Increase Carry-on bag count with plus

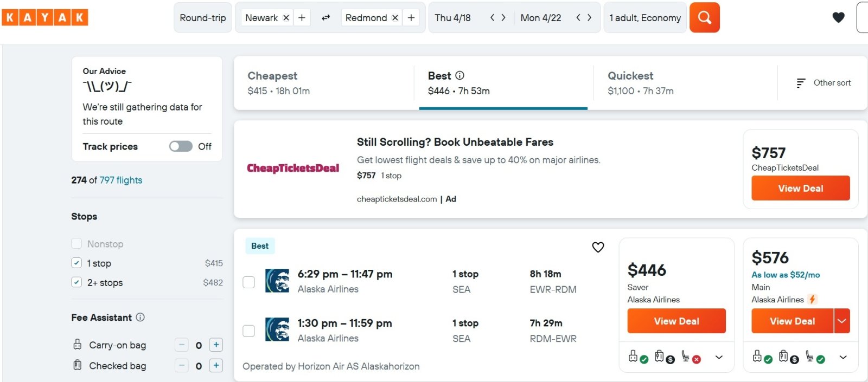(x=216, y=345)
